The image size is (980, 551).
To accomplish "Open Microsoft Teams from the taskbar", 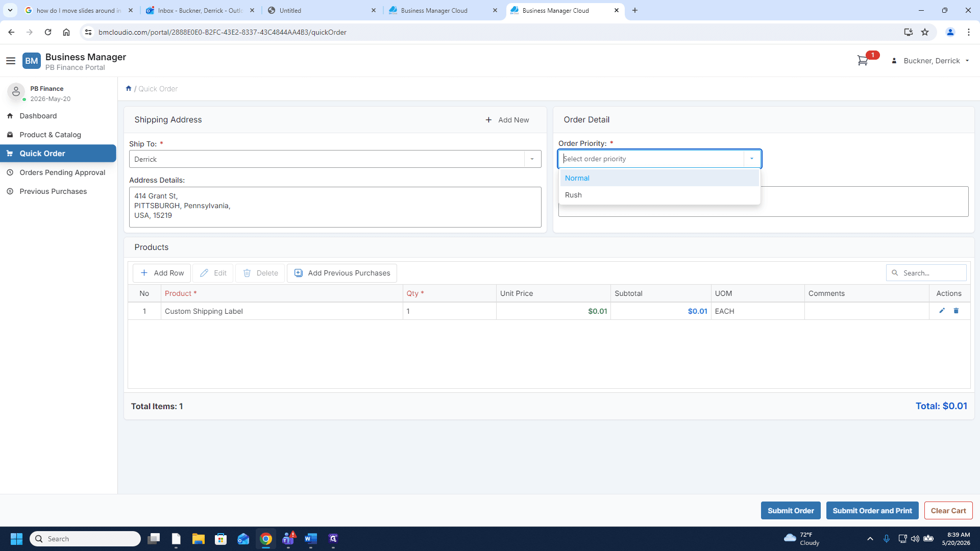I will 288,539.
